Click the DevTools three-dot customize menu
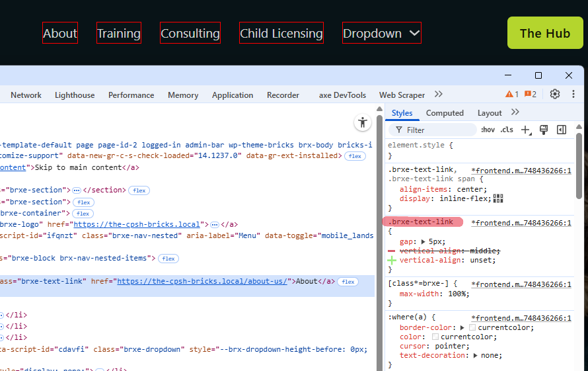This screenshot has width=588, height=371. (x=573, y=95)
